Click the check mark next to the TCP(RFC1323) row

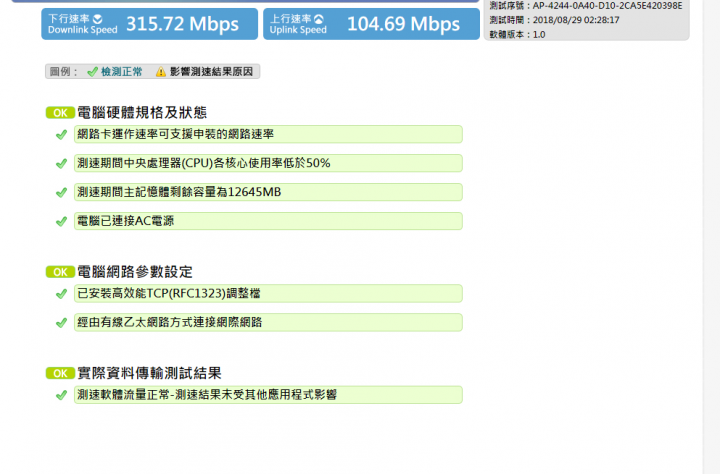62,294
